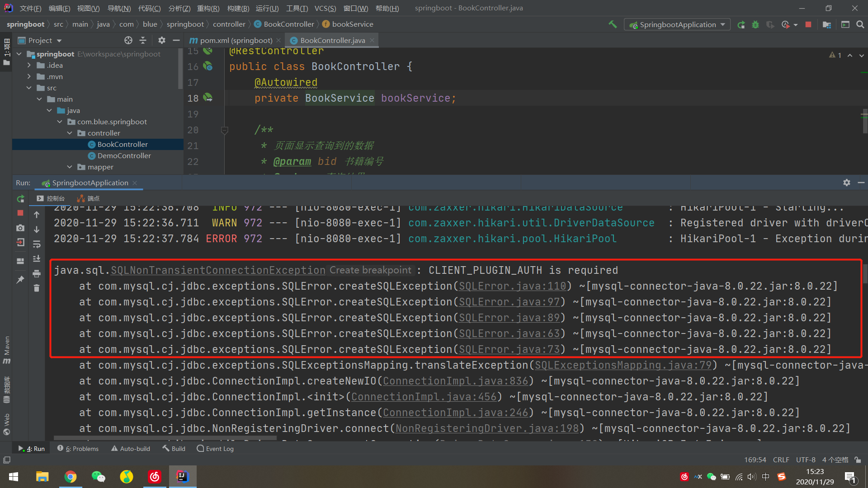The width and height of the screenshot is (868, 488).
Task: Click the camera dump threads icon
Action: [20, 228]
